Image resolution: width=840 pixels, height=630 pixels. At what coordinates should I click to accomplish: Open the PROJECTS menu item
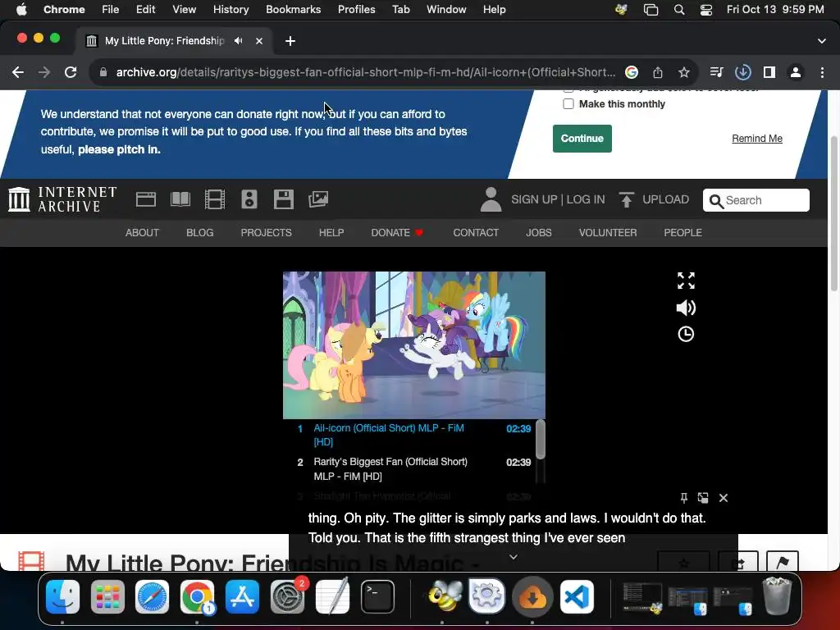coord(267,232)
